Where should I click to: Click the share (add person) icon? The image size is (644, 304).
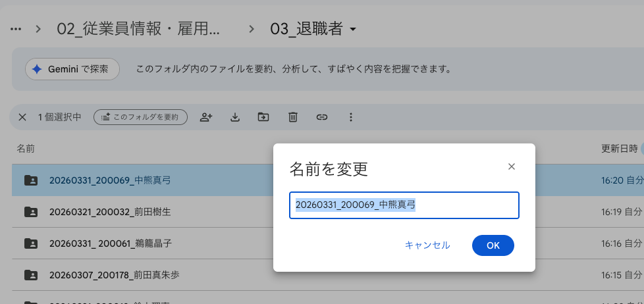(x=205, y=117)
